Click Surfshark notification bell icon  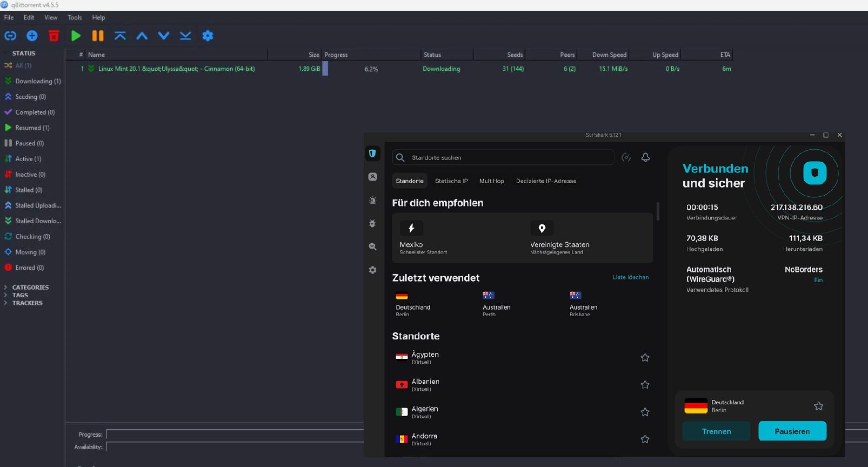pyautogui.click(x=645, y=157)
